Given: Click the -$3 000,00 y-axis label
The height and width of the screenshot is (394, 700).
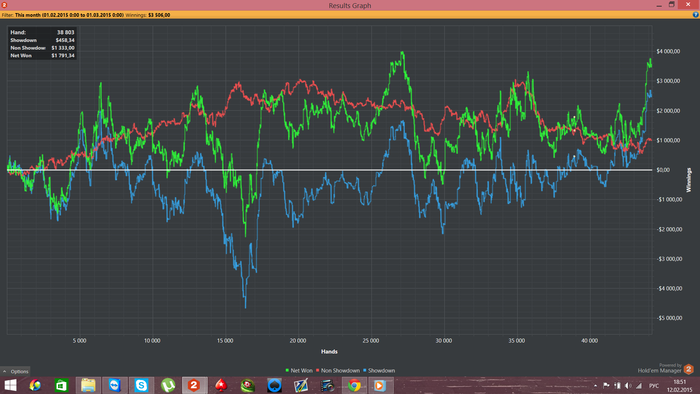Looking at the screenshot, I should pos(669,259).
